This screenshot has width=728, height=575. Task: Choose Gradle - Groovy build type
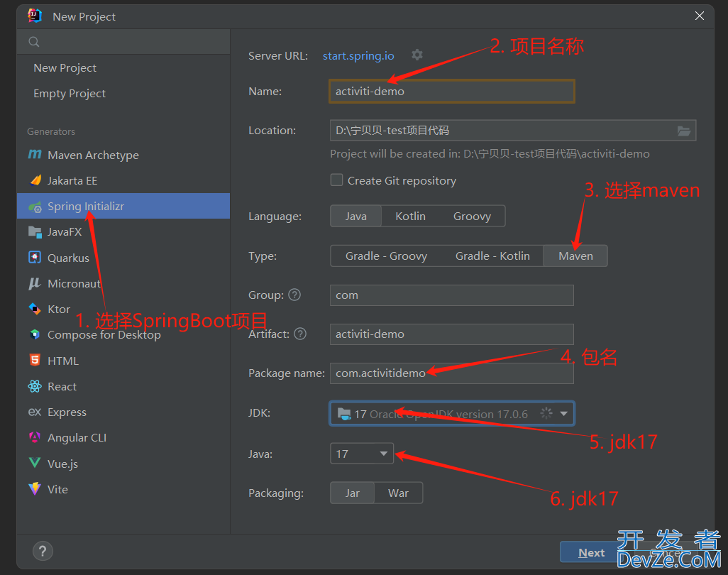(386, 256)
